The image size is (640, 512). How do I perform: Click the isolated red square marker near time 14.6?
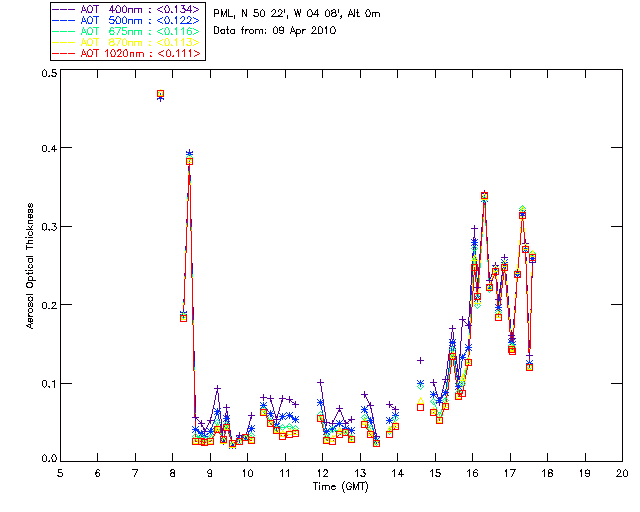420,407
